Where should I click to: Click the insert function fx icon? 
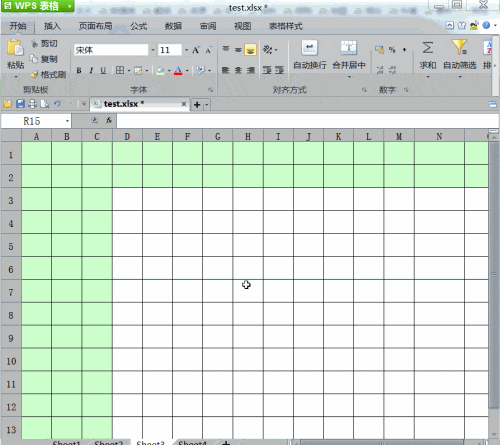pyautogui.click(x=109, y=121)
